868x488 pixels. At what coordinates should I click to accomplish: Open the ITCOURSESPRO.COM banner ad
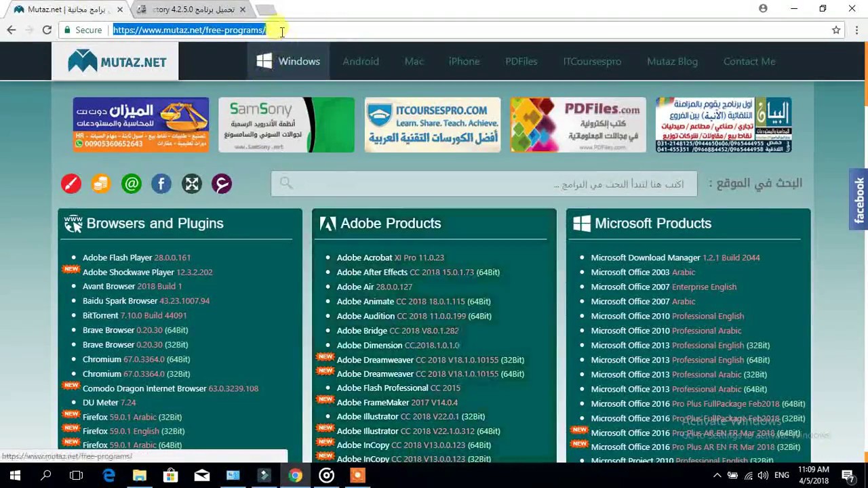[433, 125]
